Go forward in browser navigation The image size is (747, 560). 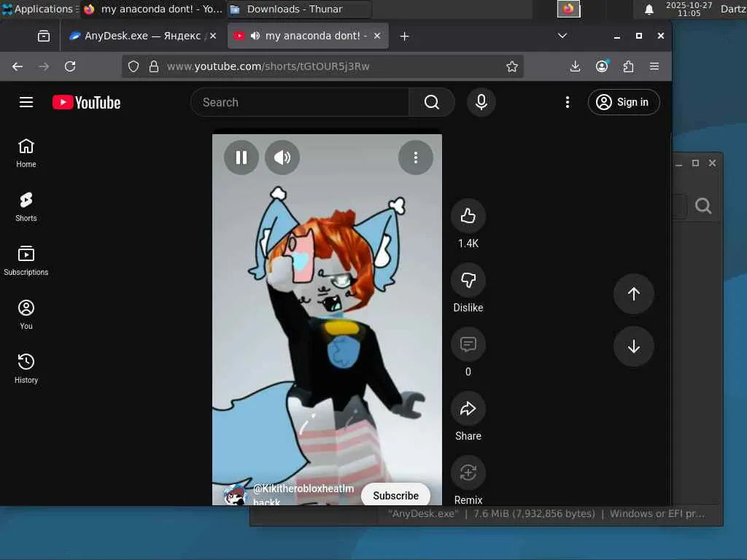click(44, 66)
